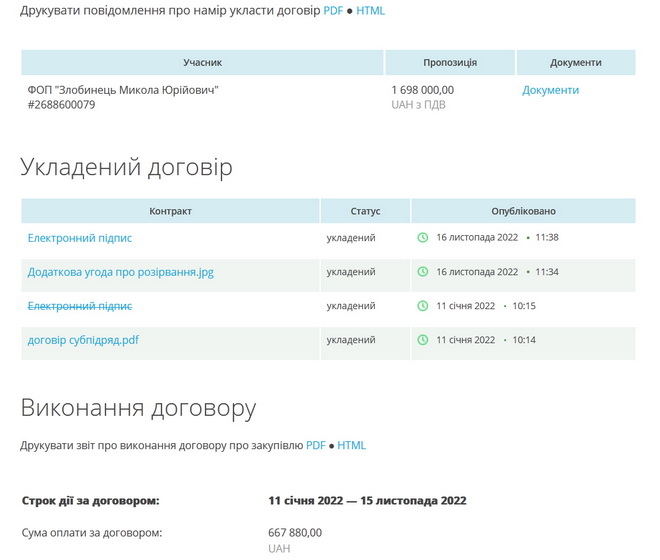Viewport: 660px width, 560px height.
Task: Click the clock icon beside the 11:38 timestamp
Action: click(423, 238)
